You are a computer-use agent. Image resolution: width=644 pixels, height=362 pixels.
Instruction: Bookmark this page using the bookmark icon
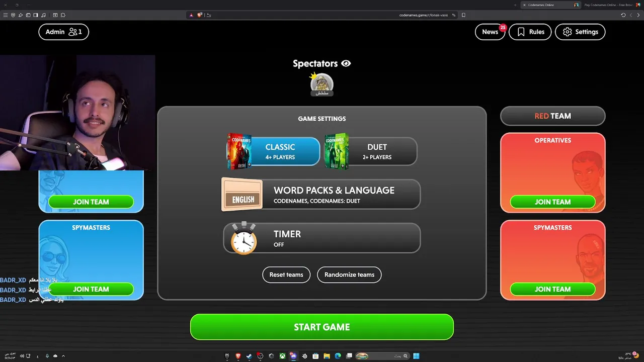tap(463, 15)
